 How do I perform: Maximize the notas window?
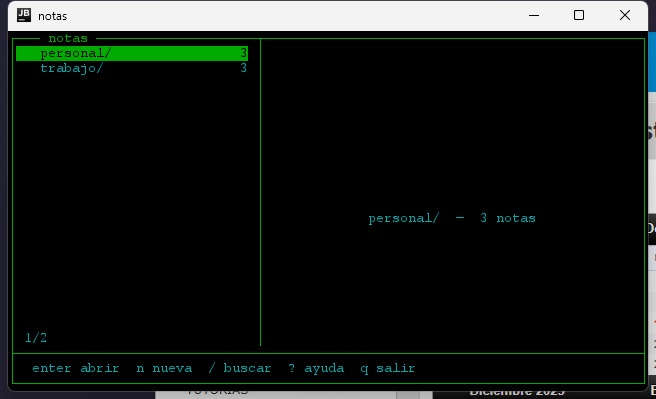point(579,15)
